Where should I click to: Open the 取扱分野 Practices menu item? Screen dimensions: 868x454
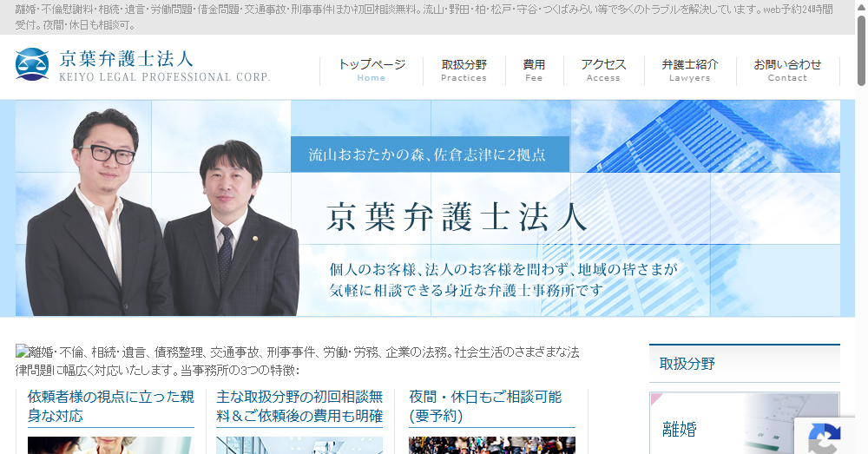click(464, 70)
